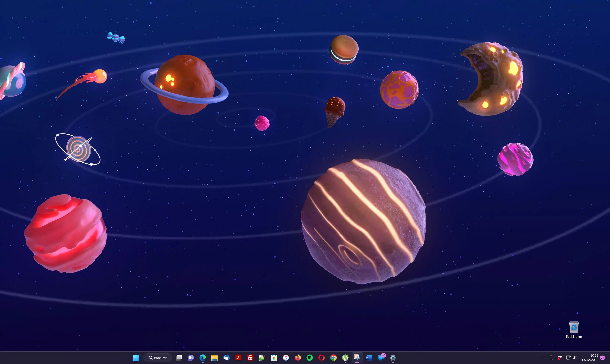This screenshot has width=610, height=364.
Task: Launch Spotify from the taskbar
Action: (x=310, y=358)
